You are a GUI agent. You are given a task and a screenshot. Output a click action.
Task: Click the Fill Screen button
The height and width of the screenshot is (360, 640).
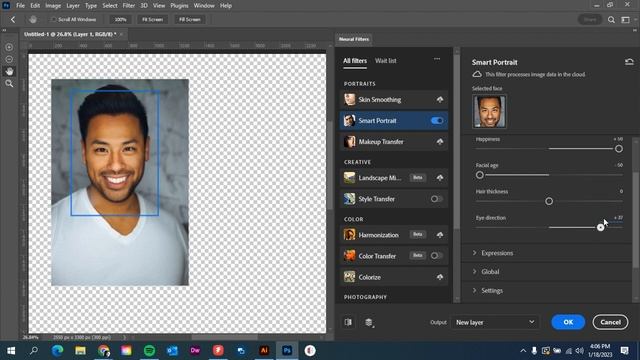click(189, 20)
